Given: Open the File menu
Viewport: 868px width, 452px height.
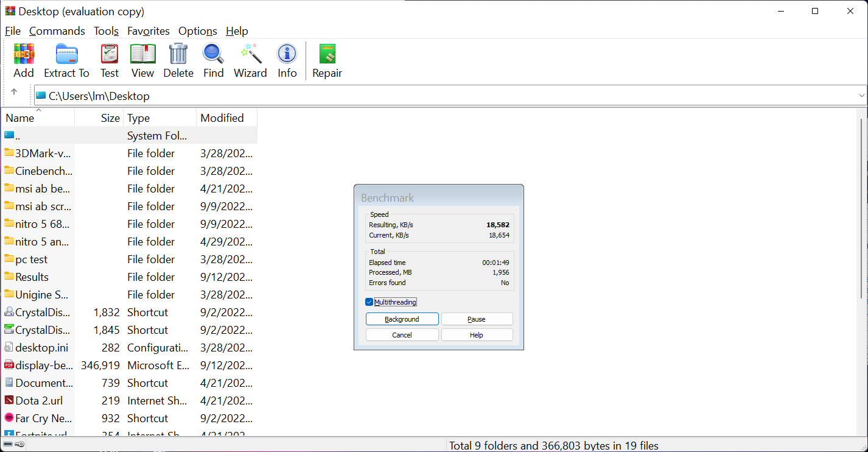Looking at the screenshot, I should pos(13,31).
